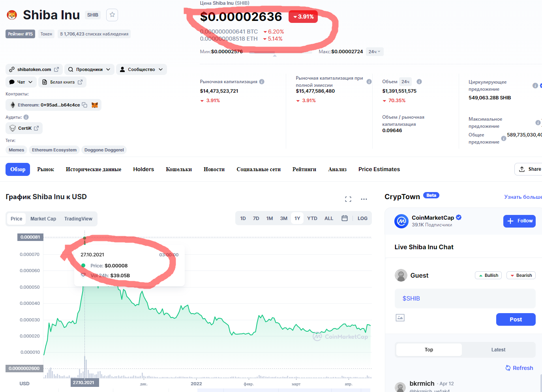The width and height of the screenshot is (542, 392).
Task: Select the 7D chart range
Action: (x=256, y=218)
